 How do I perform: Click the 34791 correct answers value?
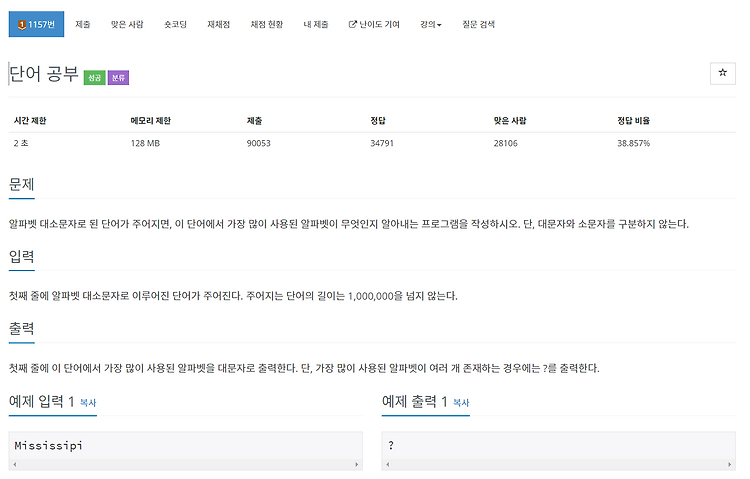click(382, 143)
